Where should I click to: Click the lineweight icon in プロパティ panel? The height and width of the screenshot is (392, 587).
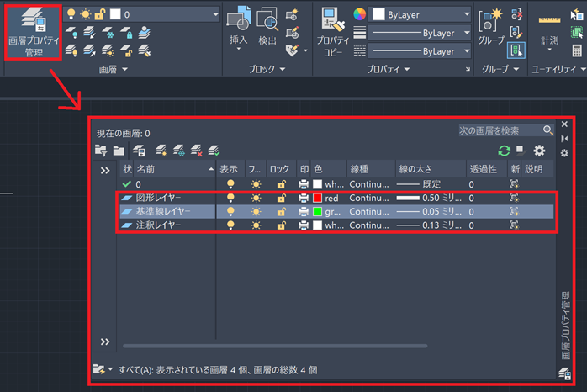[x=359, y=33]
